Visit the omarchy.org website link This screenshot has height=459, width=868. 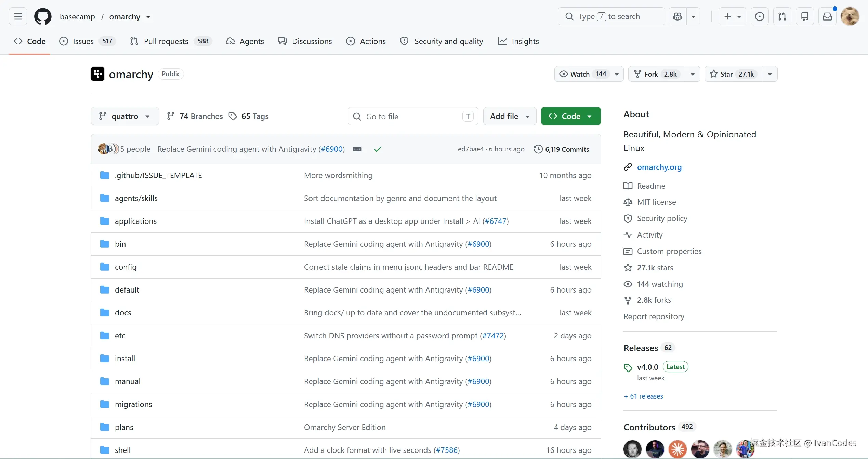coord(659,167)
